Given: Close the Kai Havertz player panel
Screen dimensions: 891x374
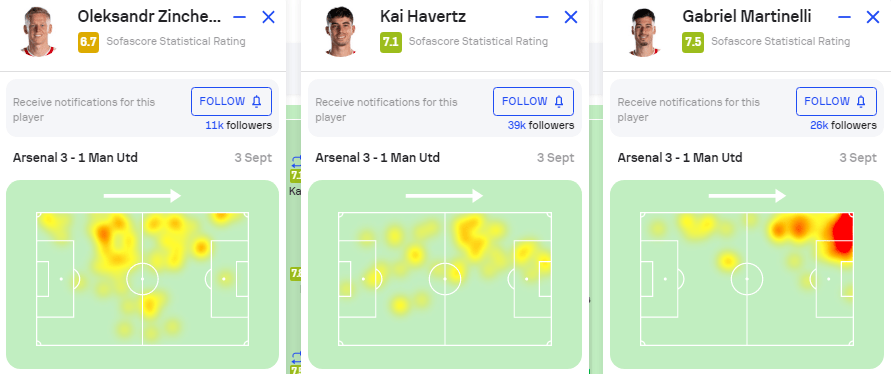Looking at the screenshot, I should coord(571,18).
